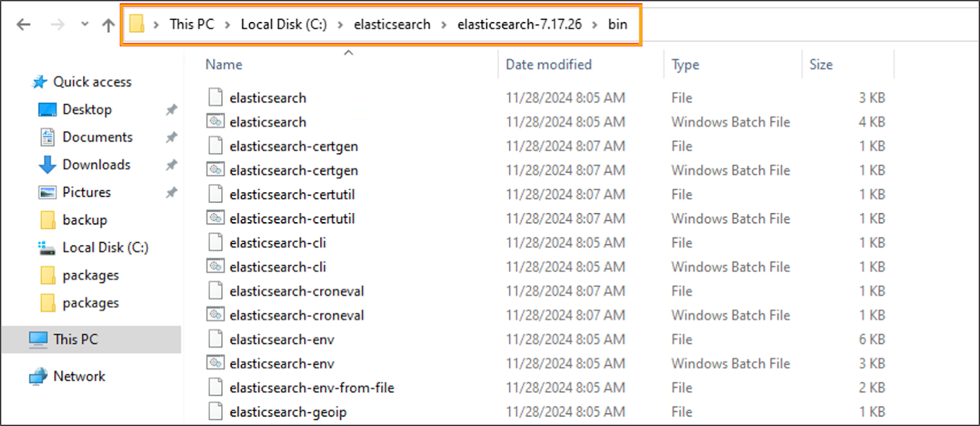Click the Network icon in navigation pane

tap(38, 376)
